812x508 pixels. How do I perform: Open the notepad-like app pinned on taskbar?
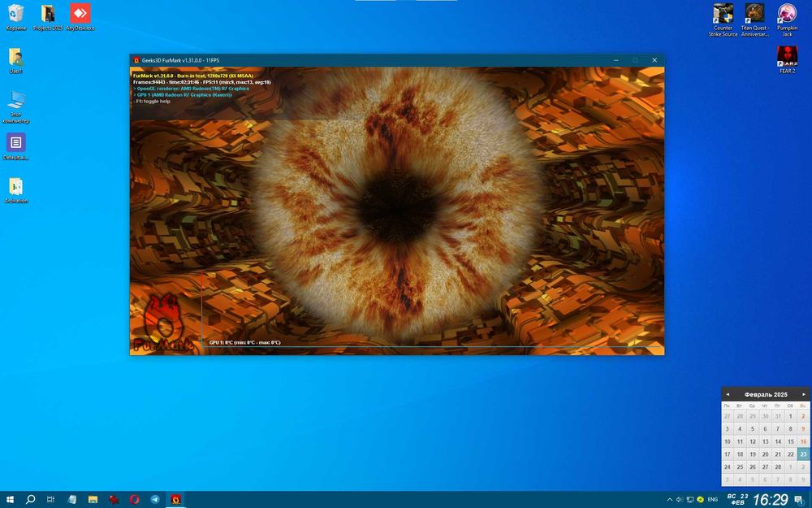[x=72, y=499]
